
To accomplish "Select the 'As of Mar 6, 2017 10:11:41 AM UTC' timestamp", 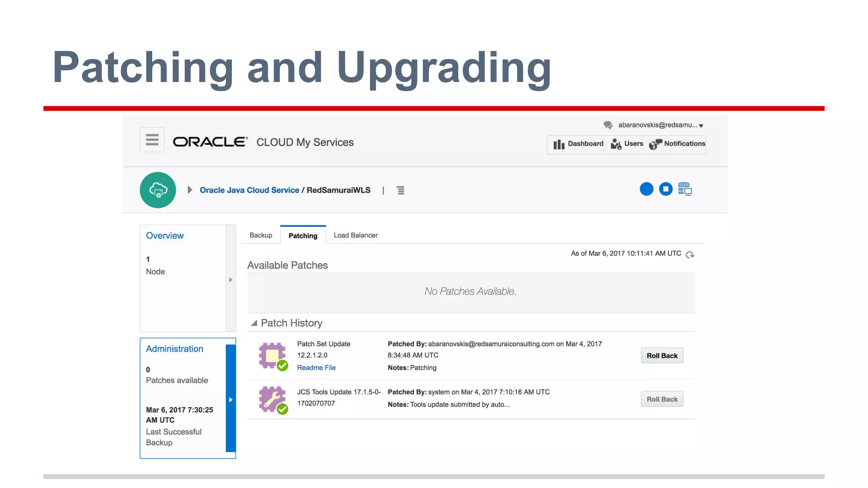I will pos(626,253).
